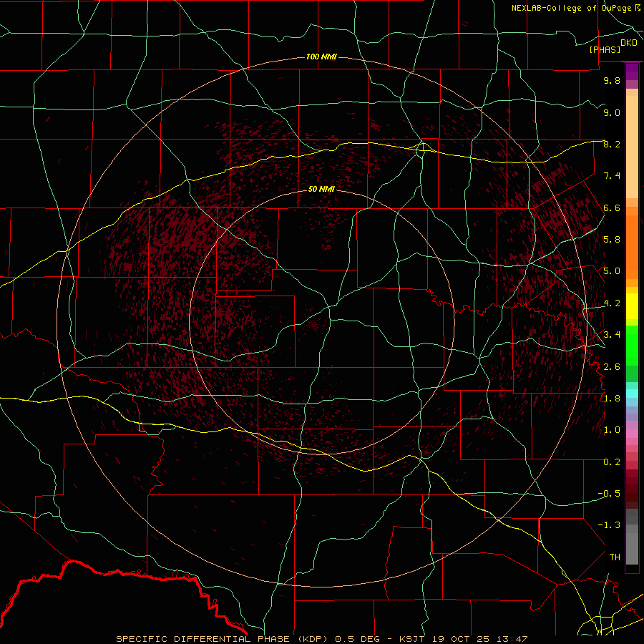Click the 8.2 value on the color scale
The width and height of the screenshot is (644, 644).
tap(612, 144)
